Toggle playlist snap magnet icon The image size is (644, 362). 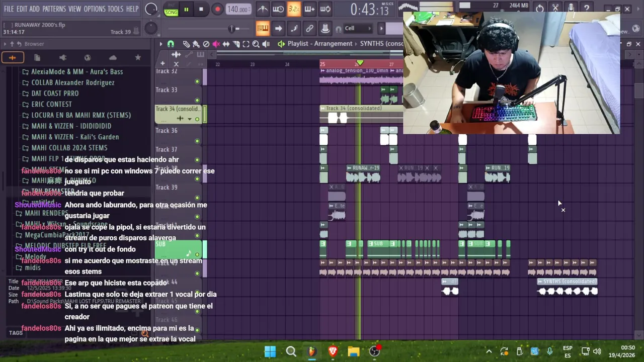171,44
